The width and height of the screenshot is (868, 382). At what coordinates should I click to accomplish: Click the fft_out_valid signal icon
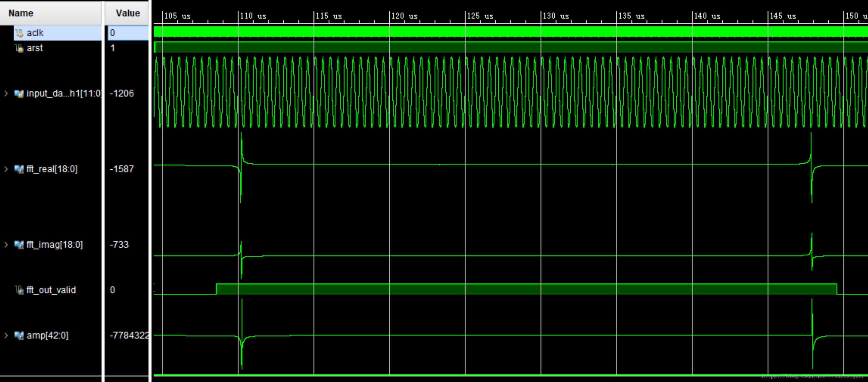tap(19, 290)
